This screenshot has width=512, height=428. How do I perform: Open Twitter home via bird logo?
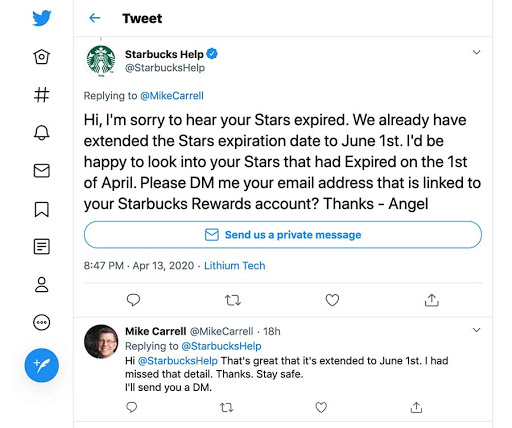42,18
